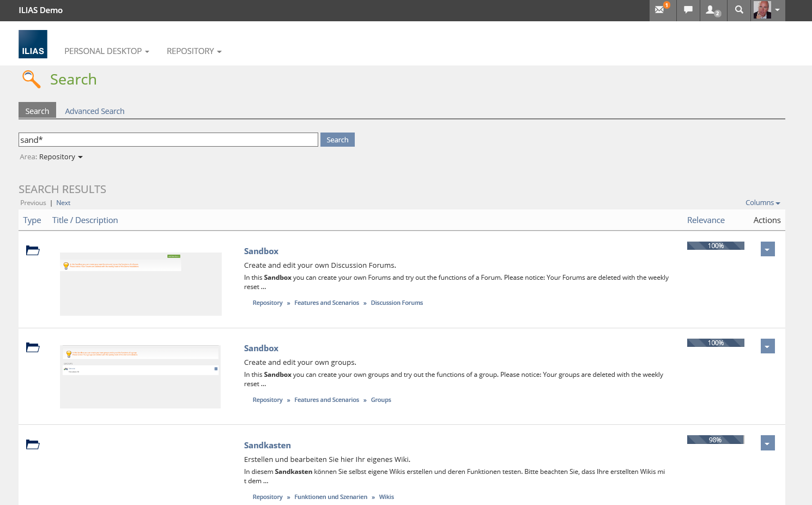Screen dimensions: 812x505
Task: Click the search term input field
Action: [168, 140]
